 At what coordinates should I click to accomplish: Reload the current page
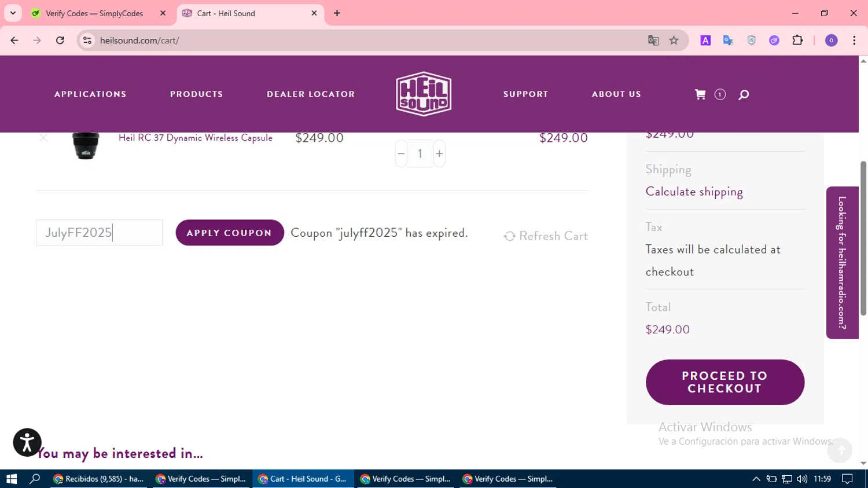click(60, 41)
